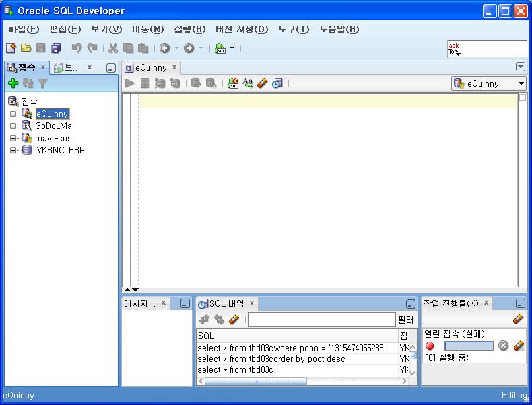Select history row 'order by podt desc'
Screen dimensions: 532x405
pyautogui.click(x=297, y=359)
